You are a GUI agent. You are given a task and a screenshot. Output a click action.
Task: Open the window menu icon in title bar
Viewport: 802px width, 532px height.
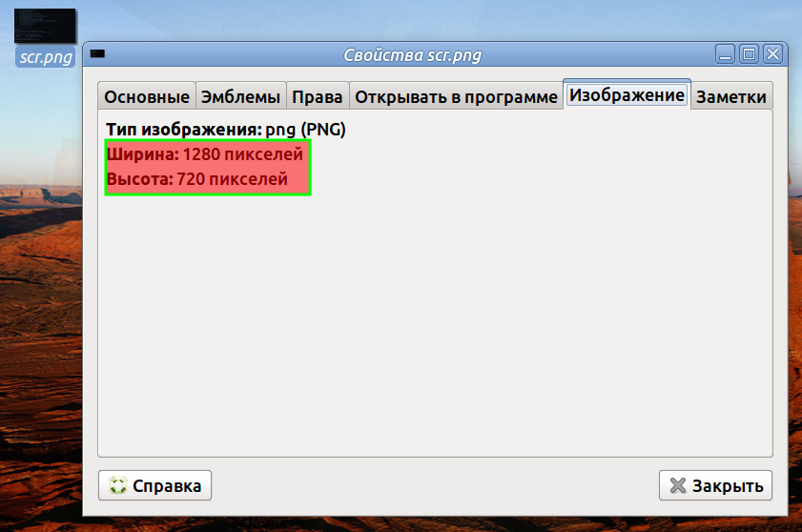point(97,53)
